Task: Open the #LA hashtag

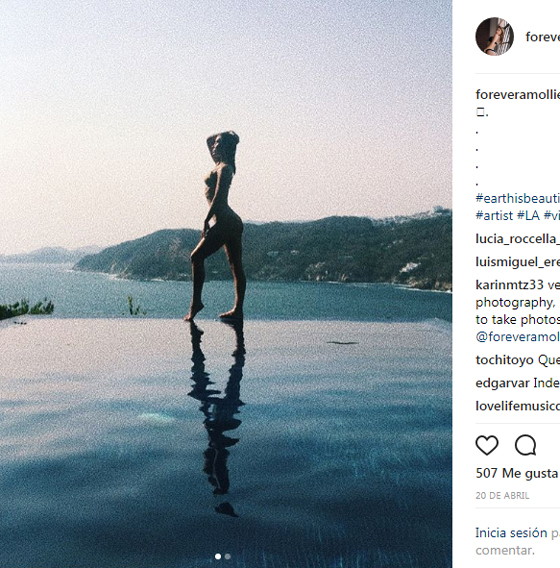Action: click(x=528, y=216)
